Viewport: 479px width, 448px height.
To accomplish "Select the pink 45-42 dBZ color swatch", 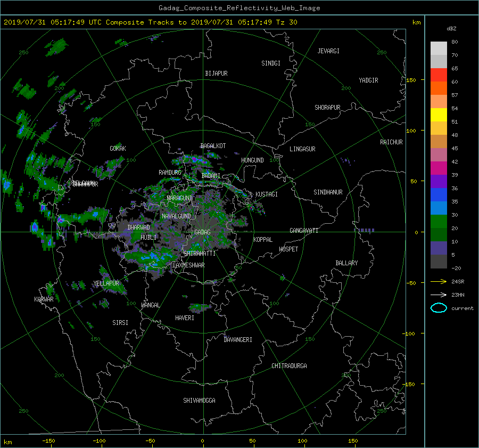I will 439,154.
